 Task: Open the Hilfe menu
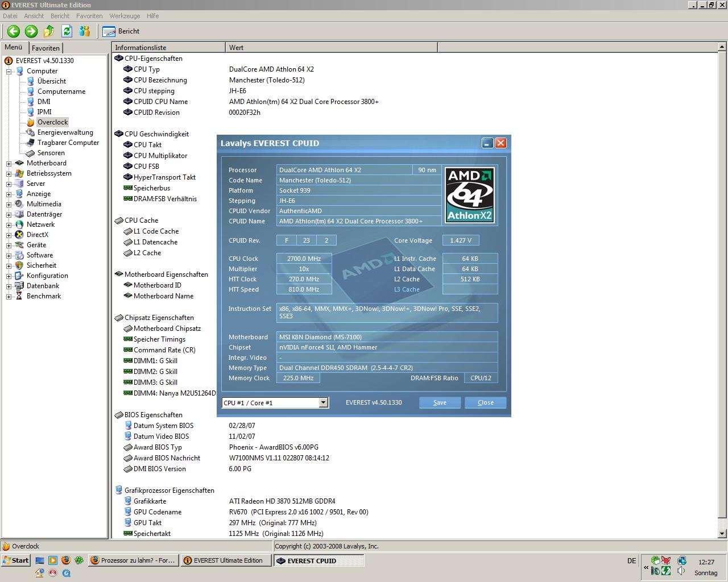coord(152,16)
